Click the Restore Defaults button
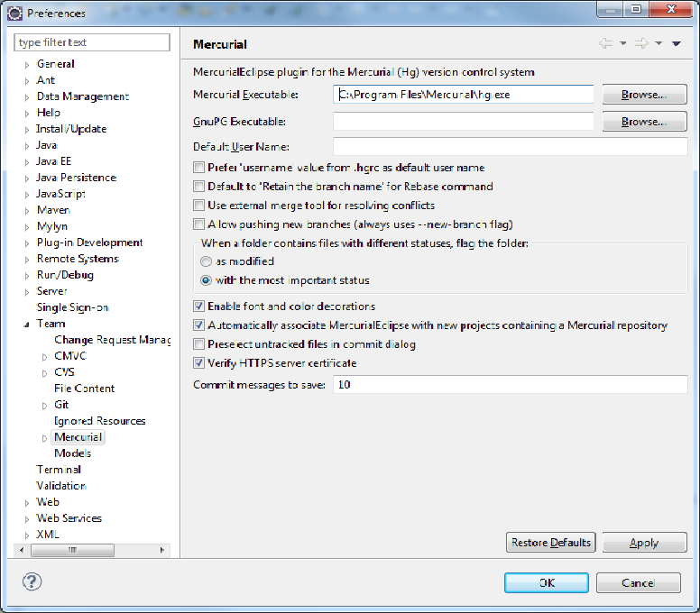700x613 pixels. pyautogui.click(x=551, y=542)
